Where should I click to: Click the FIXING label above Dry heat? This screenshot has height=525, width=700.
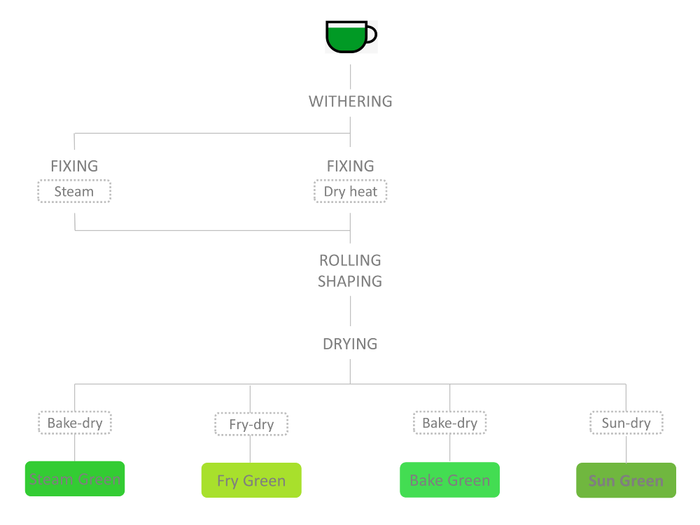pyautogui.click(x=350, y=166)
